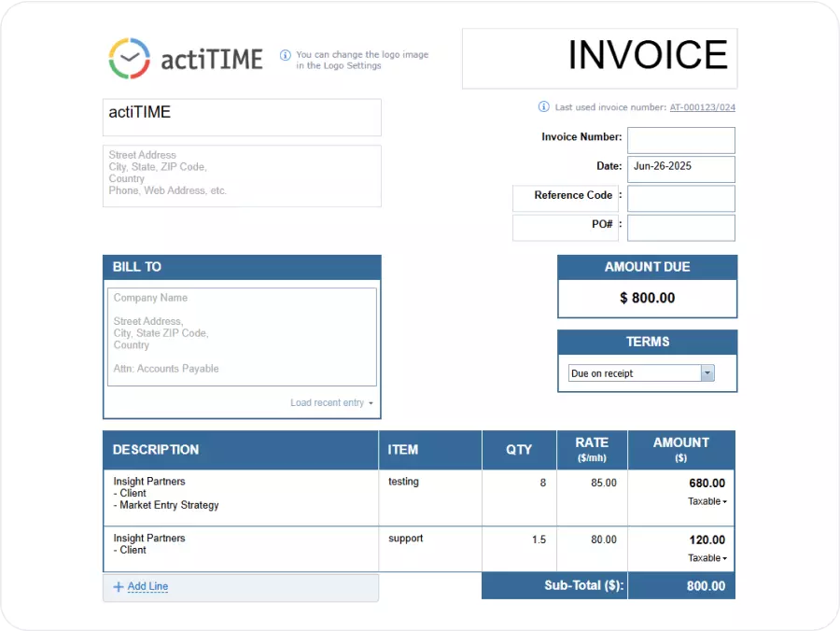The height and width of the screenshot is (631, 840).
Task: Click the actiTIME company name field
Action: [x=242, y=117]
